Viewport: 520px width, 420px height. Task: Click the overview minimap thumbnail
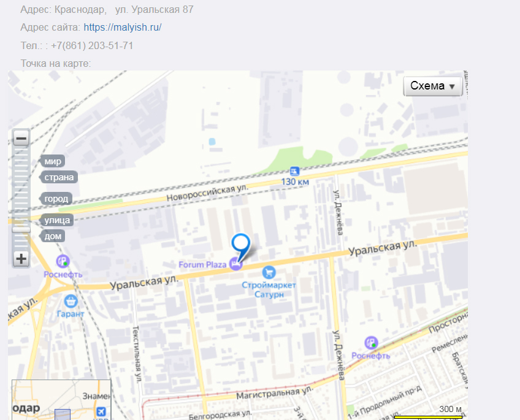tap(61, 400)
